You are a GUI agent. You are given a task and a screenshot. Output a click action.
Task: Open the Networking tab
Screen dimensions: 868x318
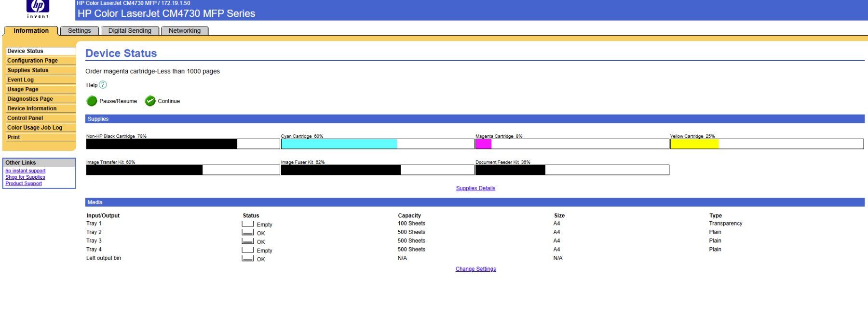pyautogui.click(x=185, y=31)
